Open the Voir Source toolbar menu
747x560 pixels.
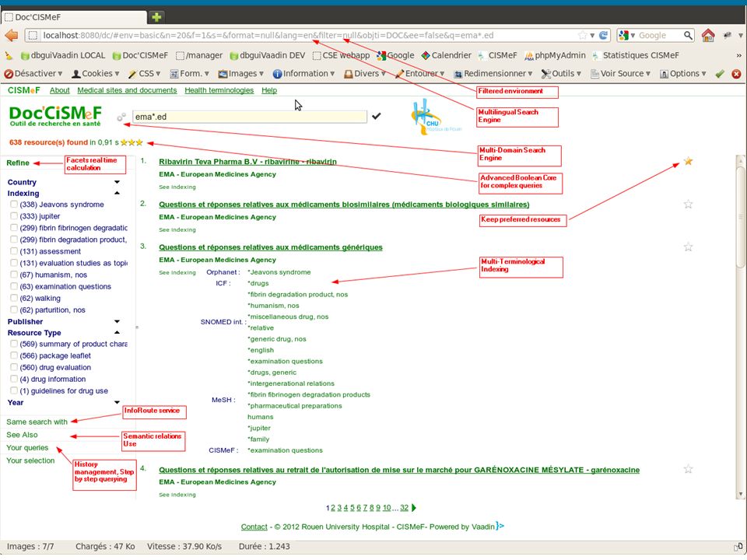click(x=621, y=74)
